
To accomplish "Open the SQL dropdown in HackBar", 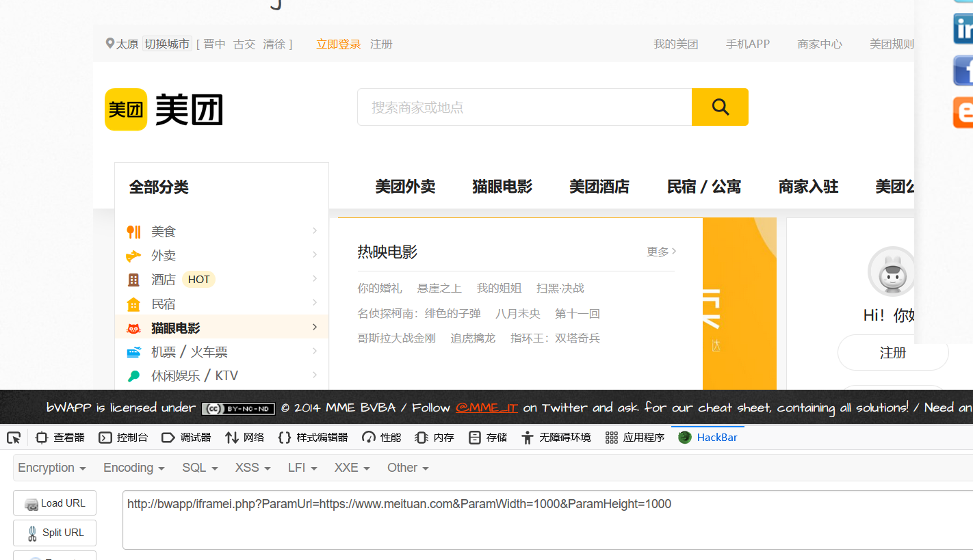I will 200,468.
